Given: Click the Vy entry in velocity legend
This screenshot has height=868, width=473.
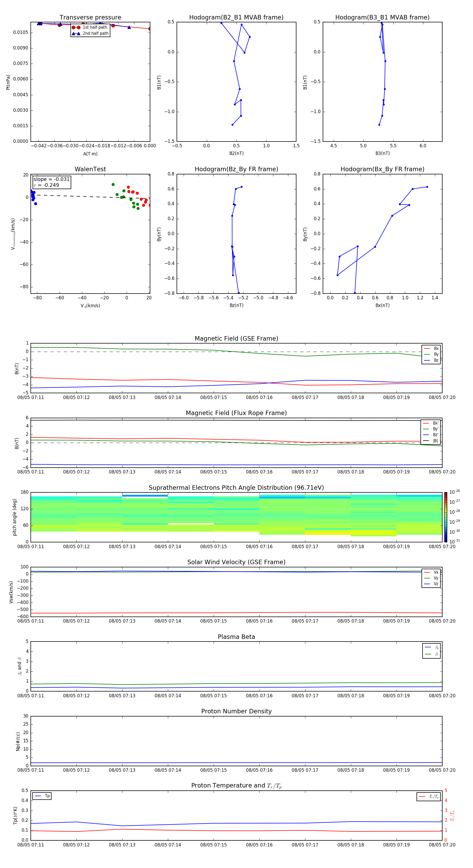Looking at the screenshot, I should (x=431, y=578).
